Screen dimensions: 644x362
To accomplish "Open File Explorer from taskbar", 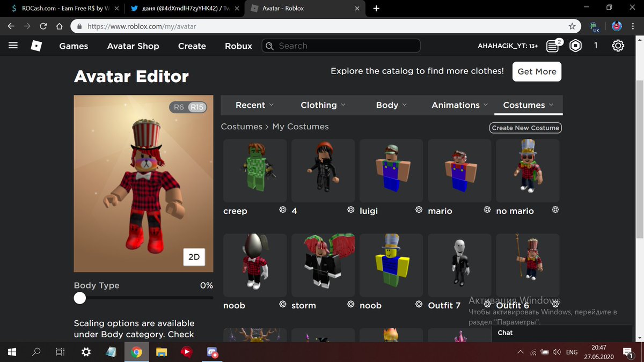I will click(x=162, y=352).
